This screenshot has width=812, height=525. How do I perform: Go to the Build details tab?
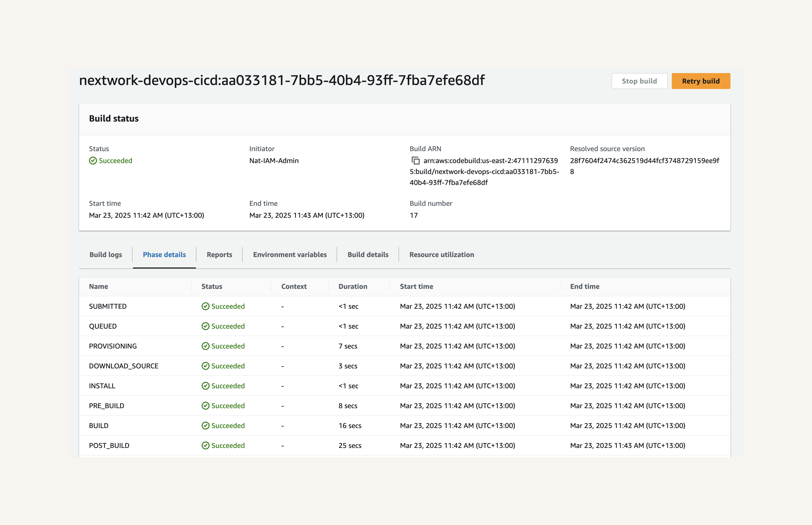(368, 255)
